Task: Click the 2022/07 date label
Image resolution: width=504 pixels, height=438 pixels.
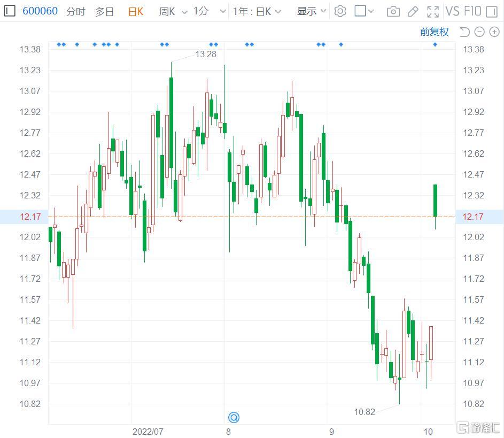Action: tap(148, 431)
